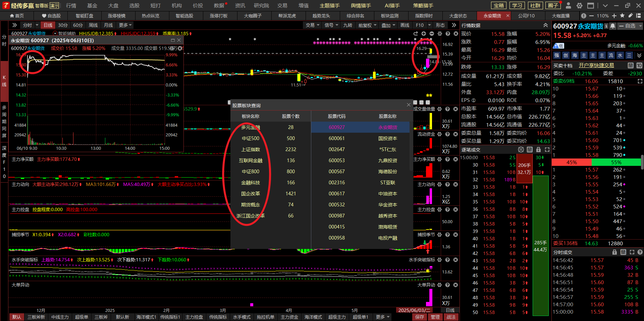Screen dimensions: 644x321
Task: Select 三板斧新 template tab
Action: [36, 317]
